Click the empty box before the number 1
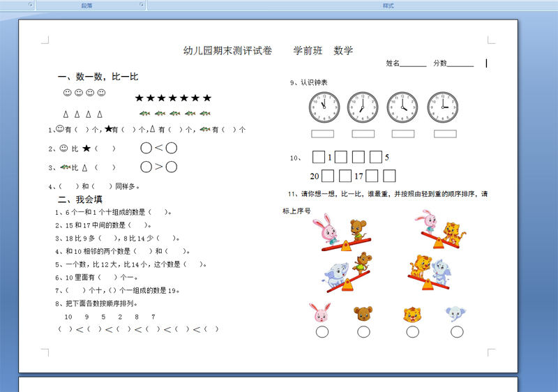Image resolution: width=558 pixels, height=392 pixels. coord(319,157)
